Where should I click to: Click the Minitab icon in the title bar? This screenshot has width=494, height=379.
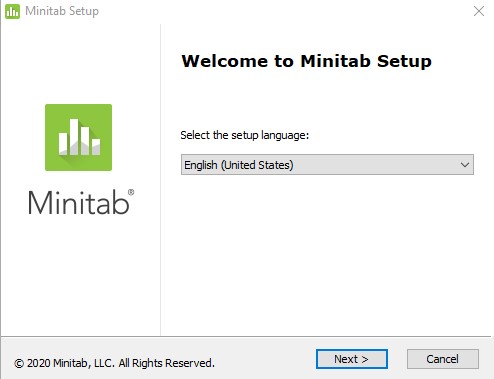pyautogui.click(x=12, y=11)
